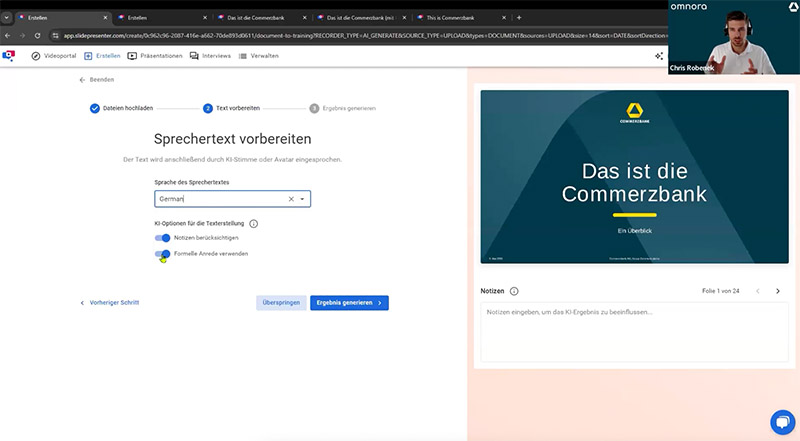Open the Videoportal compass icon

pos(36,56)
